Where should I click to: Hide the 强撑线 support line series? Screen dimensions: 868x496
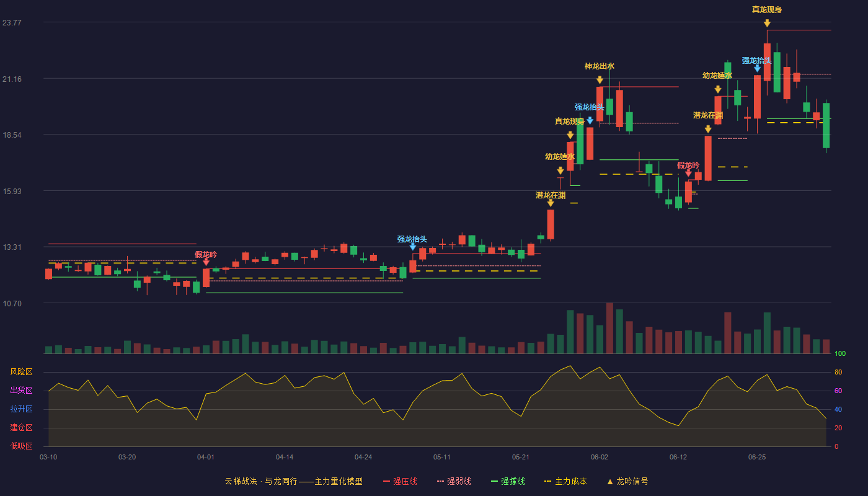click(508, 481)
